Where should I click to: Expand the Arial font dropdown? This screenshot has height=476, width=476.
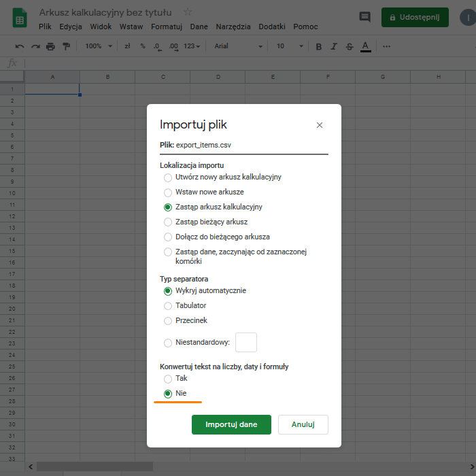[x=238, y=46]
